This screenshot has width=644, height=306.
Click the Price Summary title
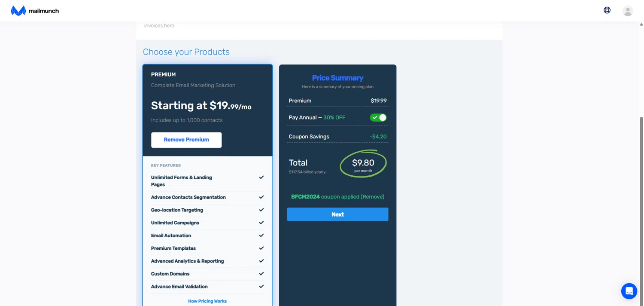(337, 78)
